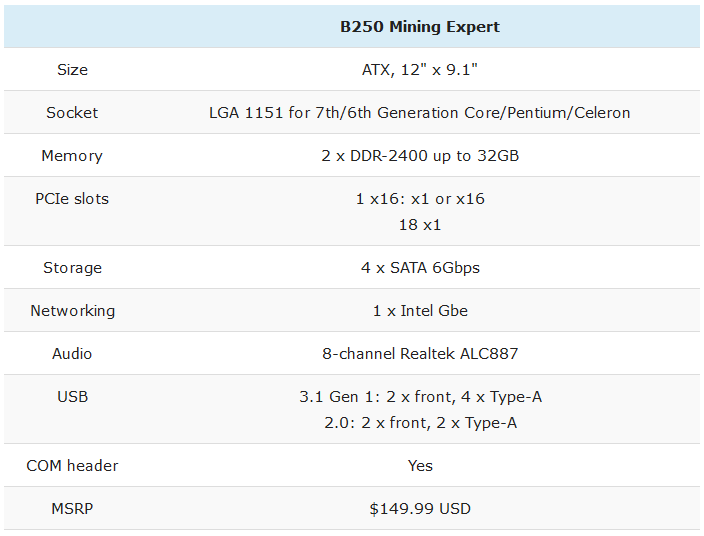Viewport: 704px width, 536px height.
Task: Click the 1 x Intel Gbe value
Action: click(420, 311)
